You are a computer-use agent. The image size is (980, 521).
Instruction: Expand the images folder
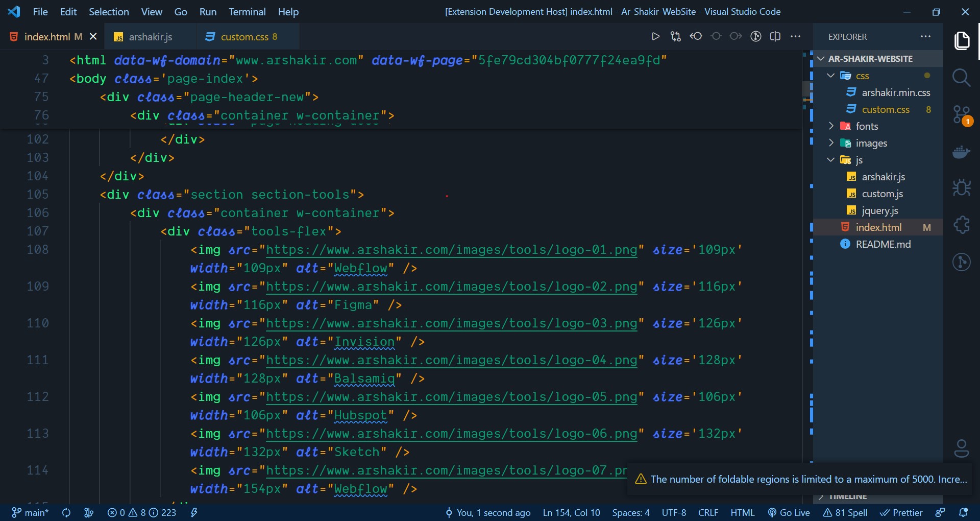click(x=831, y=143)
